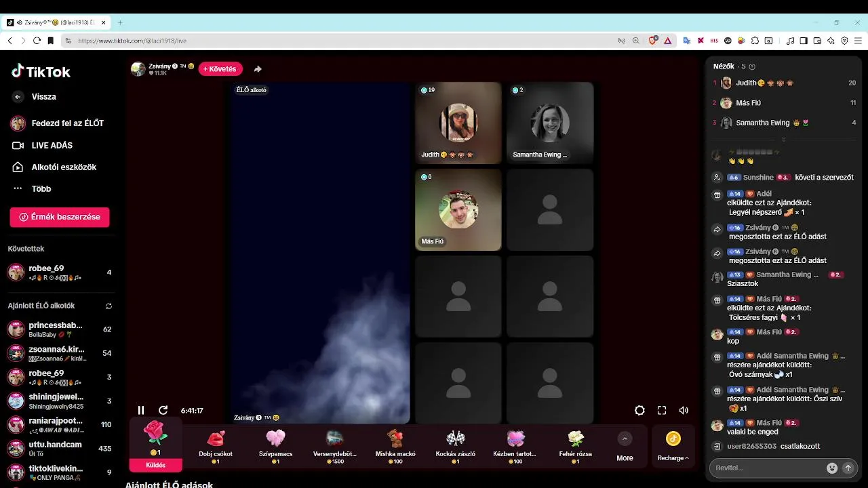The width and height of the screenshot is (868, 488).
Task: Open viewer Samantha Ewing in Nézők list
Action: (x=784, y=123)
